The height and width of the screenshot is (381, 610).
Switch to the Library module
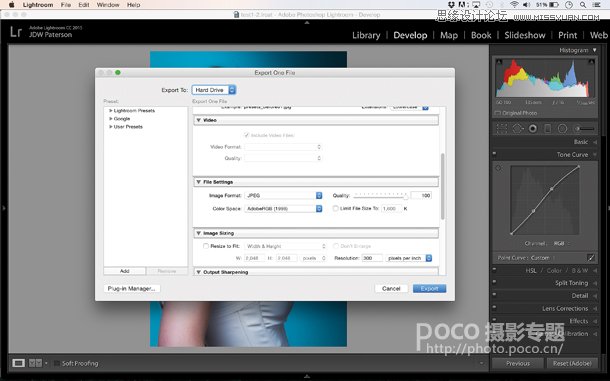pos(366,35)
